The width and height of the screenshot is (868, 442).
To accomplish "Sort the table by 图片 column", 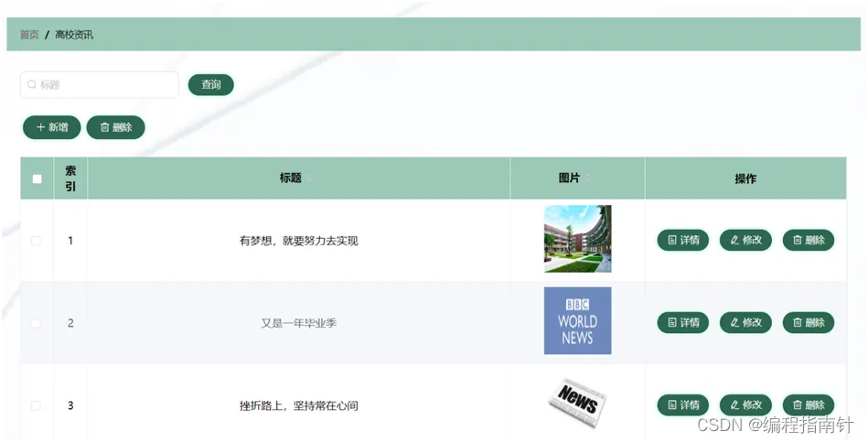I will pyautogui.click(x=588, y=178).
